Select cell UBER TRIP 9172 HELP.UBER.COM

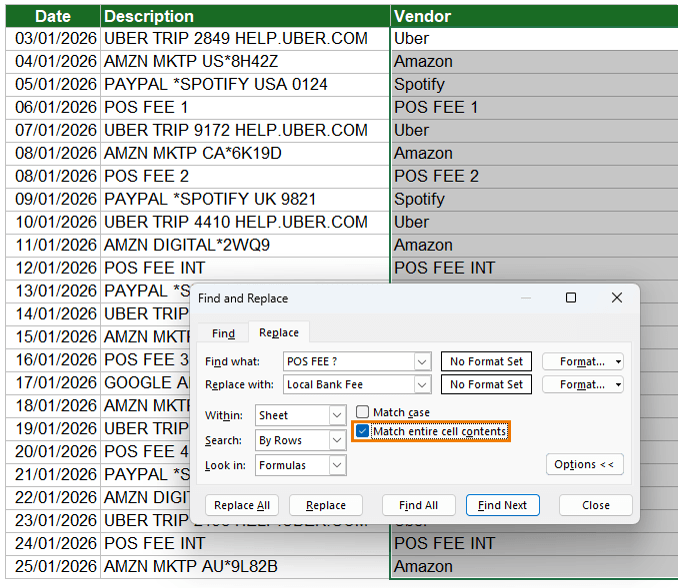point(245,131)
